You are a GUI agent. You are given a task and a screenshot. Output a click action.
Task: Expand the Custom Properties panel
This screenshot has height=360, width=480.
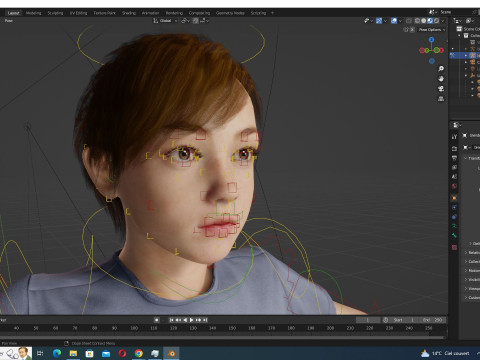(472, 298)
